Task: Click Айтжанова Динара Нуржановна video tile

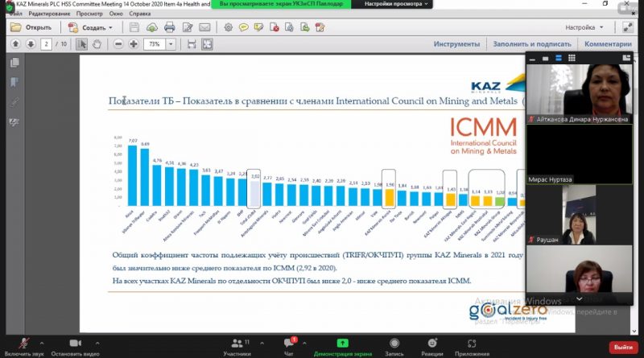Action: click(x=580, y=94)
